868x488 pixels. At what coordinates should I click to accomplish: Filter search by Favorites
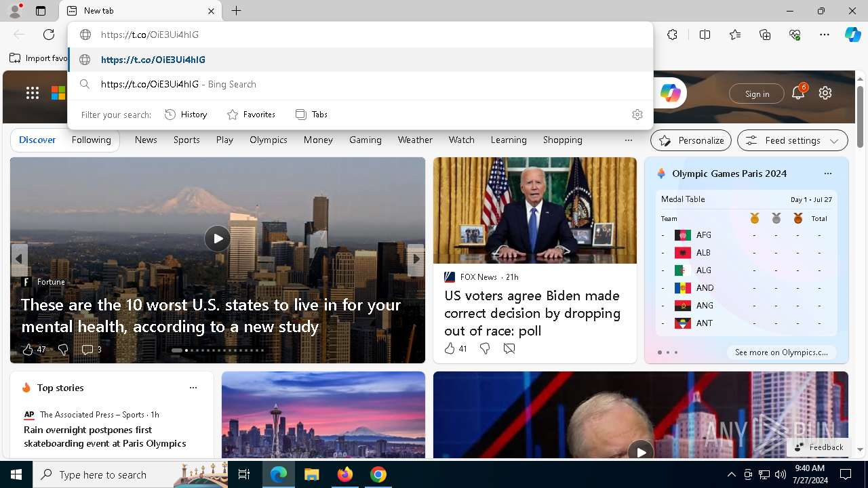(251, 115)
